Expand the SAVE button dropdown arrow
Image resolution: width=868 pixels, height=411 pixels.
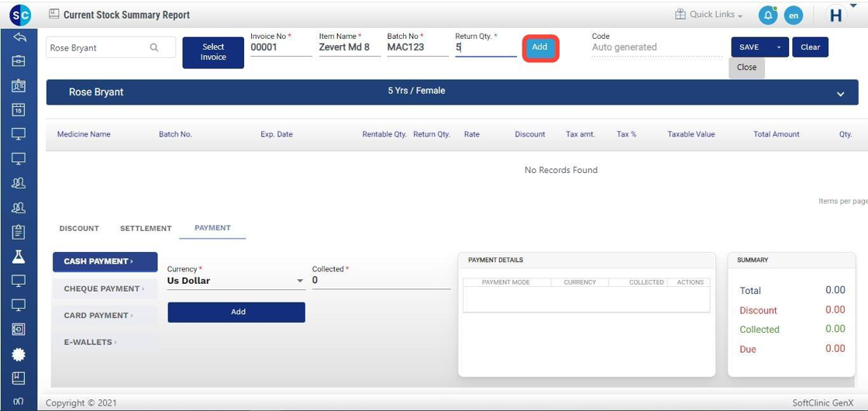coord(779,47)
